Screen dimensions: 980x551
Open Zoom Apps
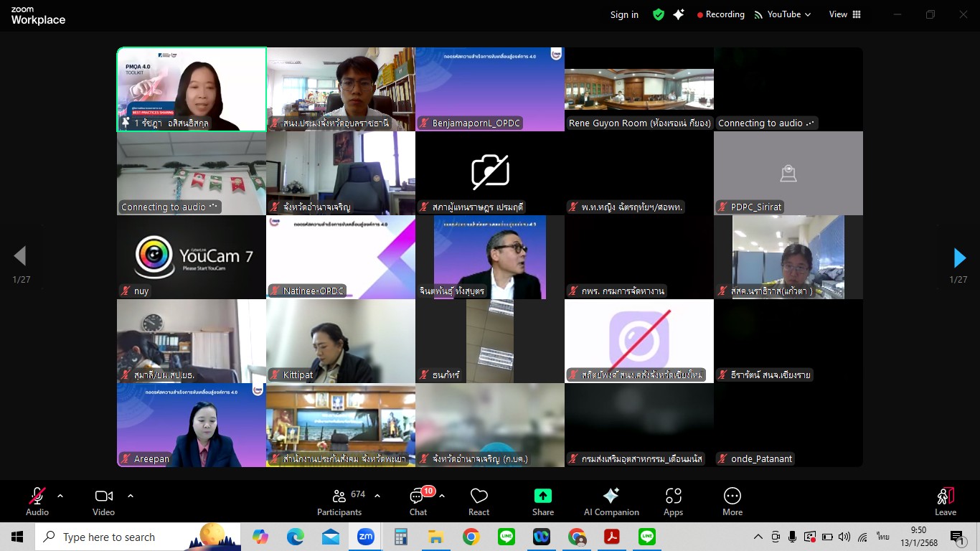point(673,501)
